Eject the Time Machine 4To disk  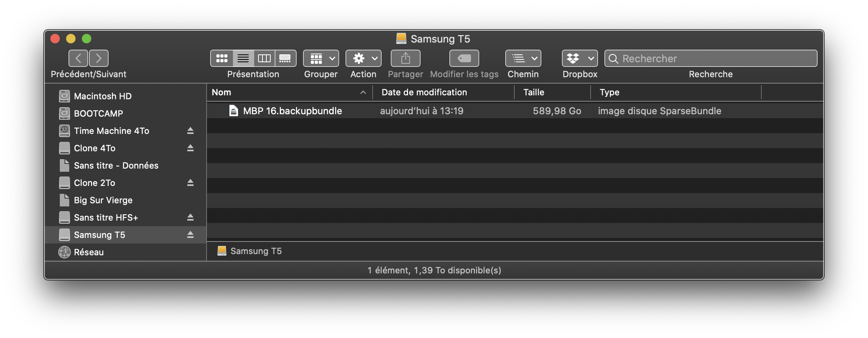(190, 131)
